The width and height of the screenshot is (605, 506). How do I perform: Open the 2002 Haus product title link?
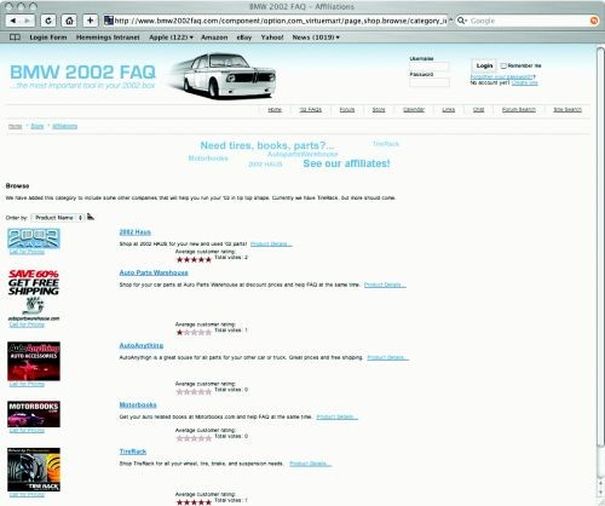pos(135,232)
